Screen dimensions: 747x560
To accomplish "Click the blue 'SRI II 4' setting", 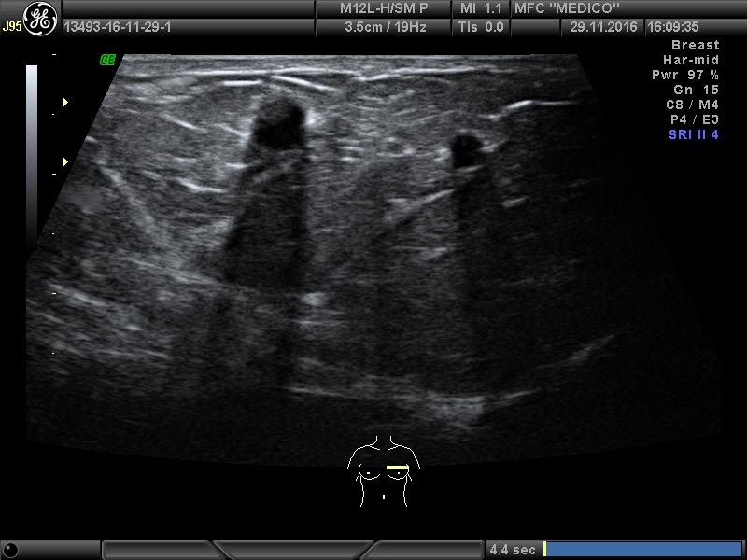I will [693, 134].
